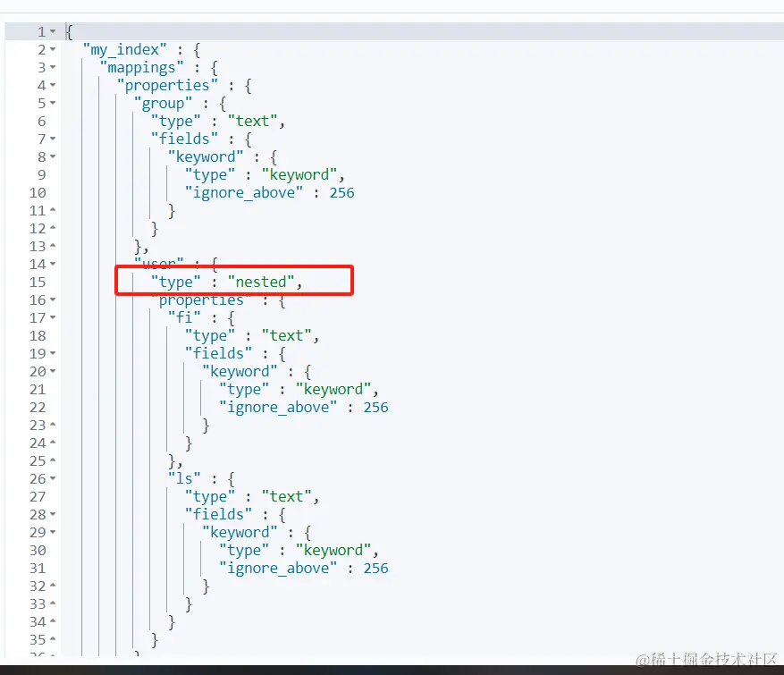Click the closing fold marker on line 13
The height and width of the screenshot is (675, 784).
[53, 246]
